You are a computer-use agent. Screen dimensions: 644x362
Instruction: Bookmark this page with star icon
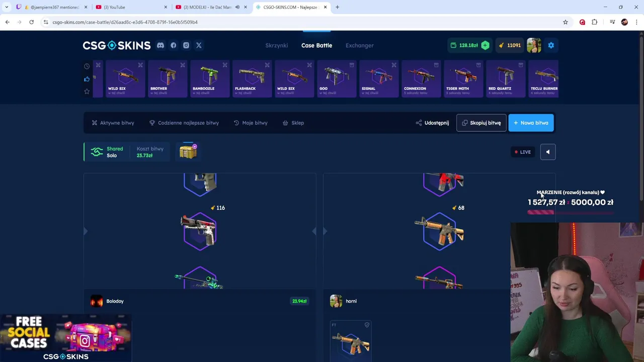point(566,22)
